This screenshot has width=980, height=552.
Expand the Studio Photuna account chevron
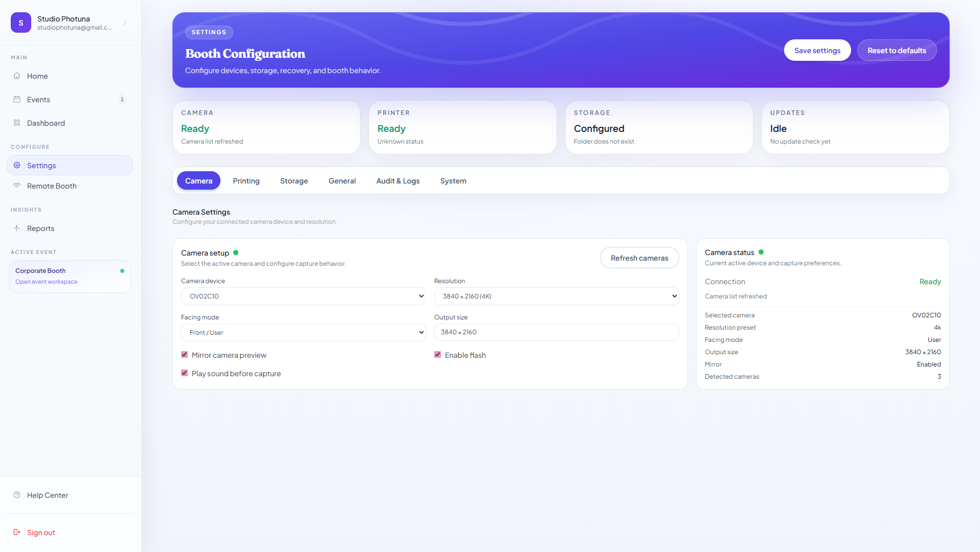[x=125, y=22]
